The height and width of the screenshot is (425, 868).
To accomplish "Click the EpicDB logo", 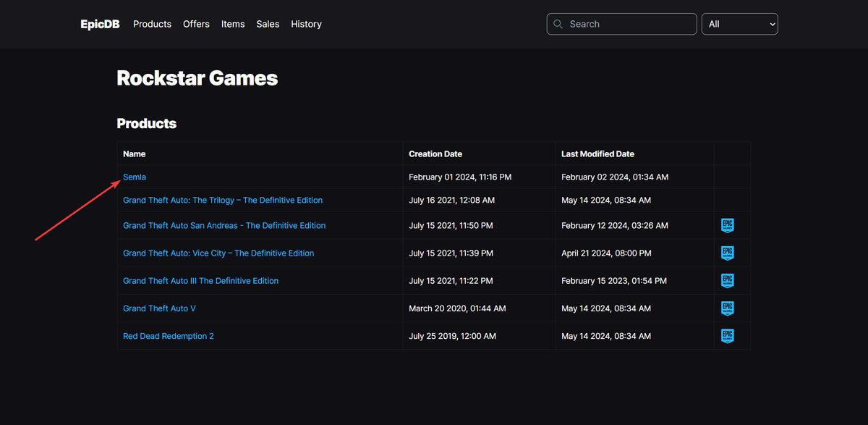I will pos(99,23).
